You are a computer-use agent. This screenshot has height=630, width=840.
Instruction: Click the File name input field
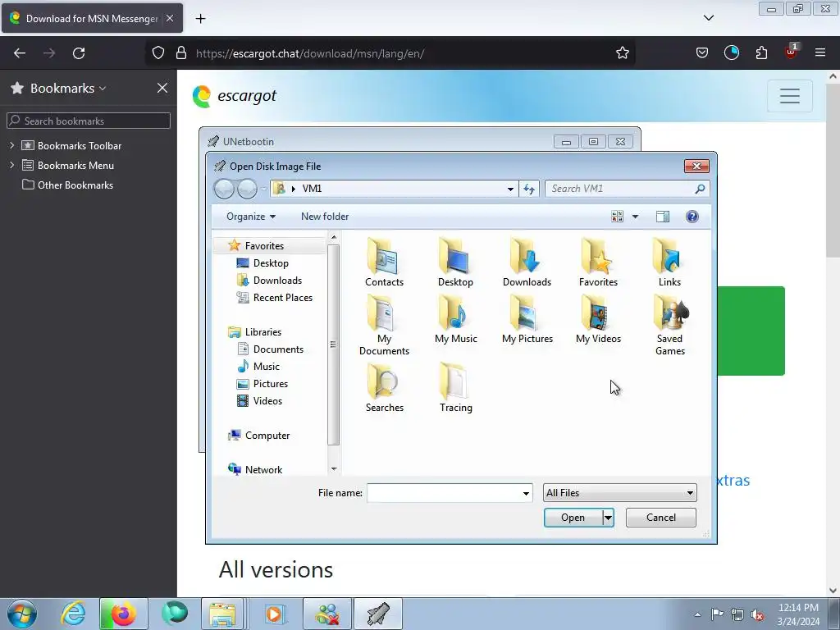(x=444, y=493)
